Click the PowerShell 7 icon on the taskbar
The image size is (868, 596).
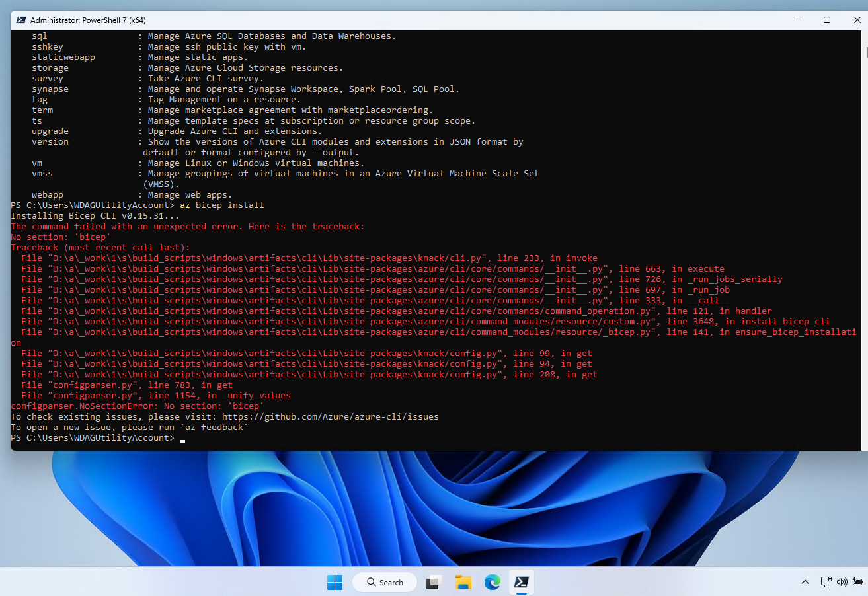(522, 582)
